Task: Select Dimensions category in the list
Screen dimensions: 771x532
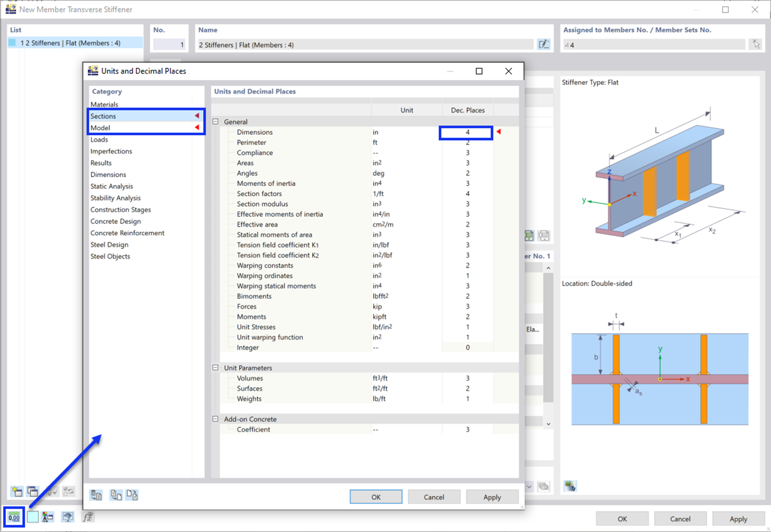Action: pyautogui.click(x=147, y=174)
